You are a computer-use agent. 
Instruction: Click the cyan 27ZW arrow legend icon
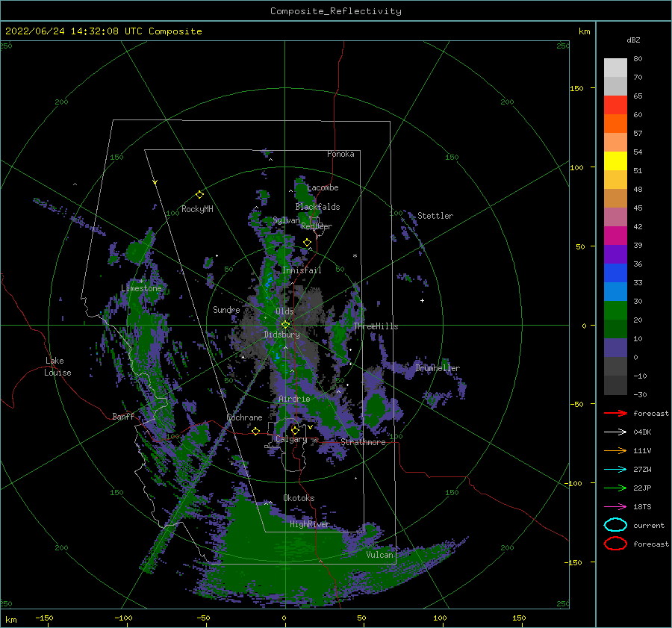tap(615, 470)
